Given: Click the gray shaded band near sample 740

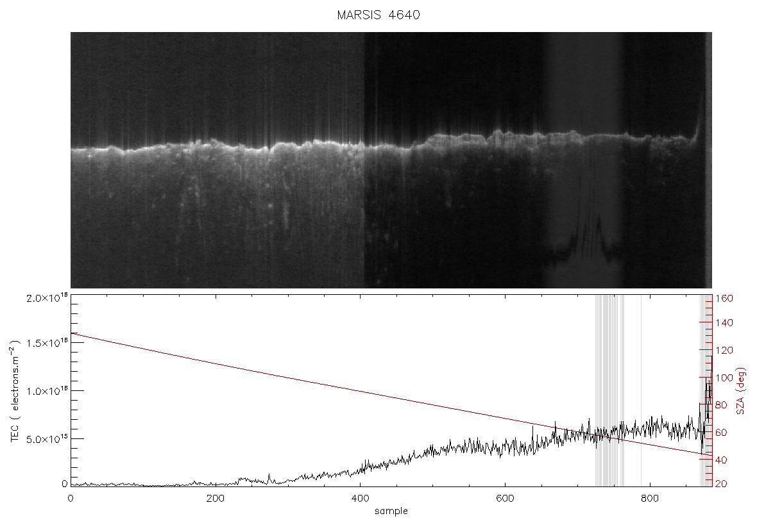Looking at the screenshot, I should pyautogui.click(x=609, y=391).
